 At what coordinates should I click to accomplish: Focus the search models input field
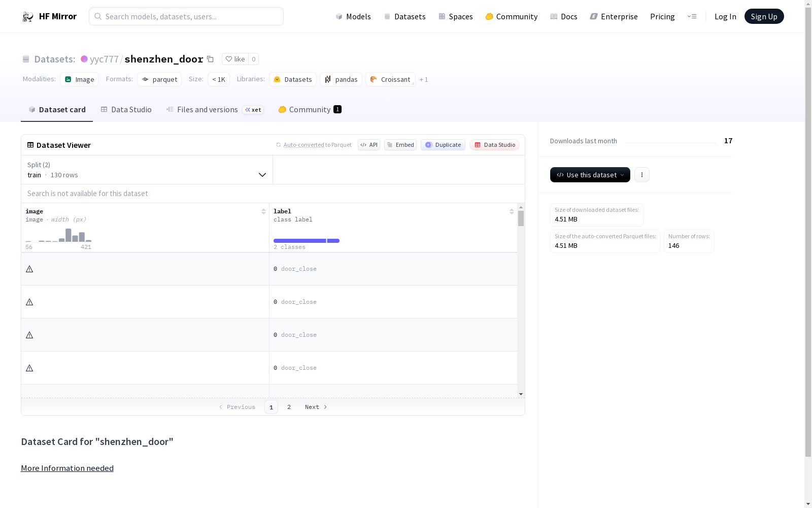point(186,16)
